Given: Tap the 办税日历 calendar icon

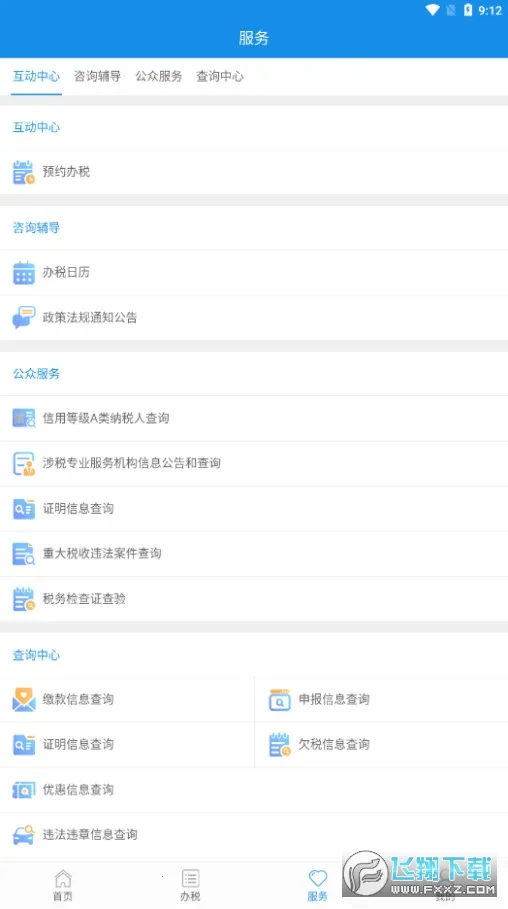Looking at the screenshot, I should [24, 272].
